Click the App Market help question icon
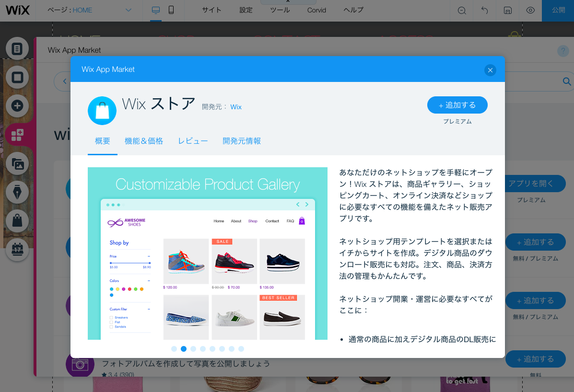The width and height of the screenshot is (574, 392). point(562,51)
